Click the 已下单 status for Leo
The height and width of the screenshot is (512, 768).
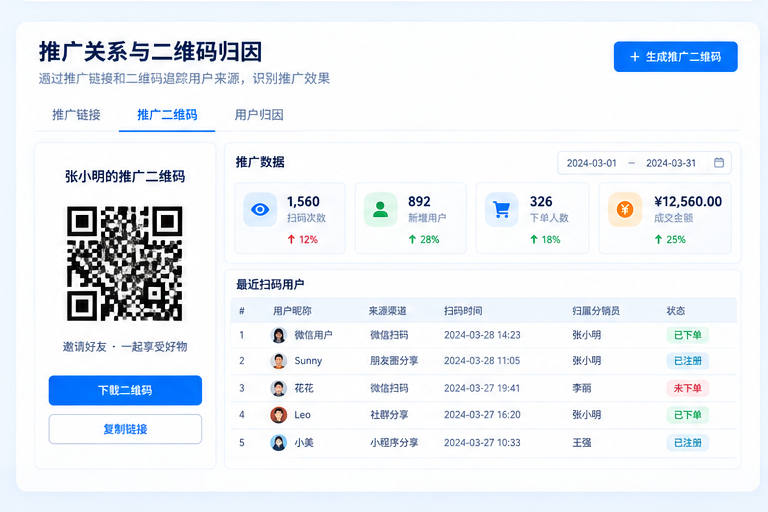pos(688,415)
